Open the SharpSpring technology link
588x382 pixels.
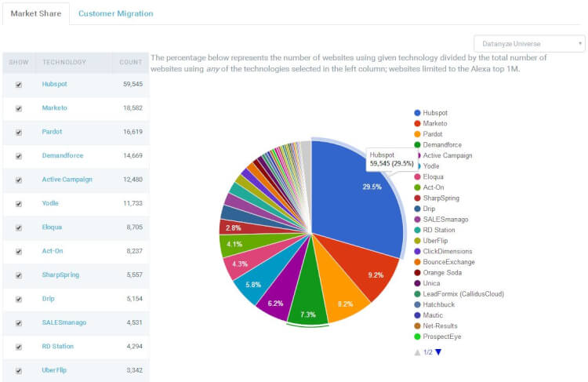60,275
